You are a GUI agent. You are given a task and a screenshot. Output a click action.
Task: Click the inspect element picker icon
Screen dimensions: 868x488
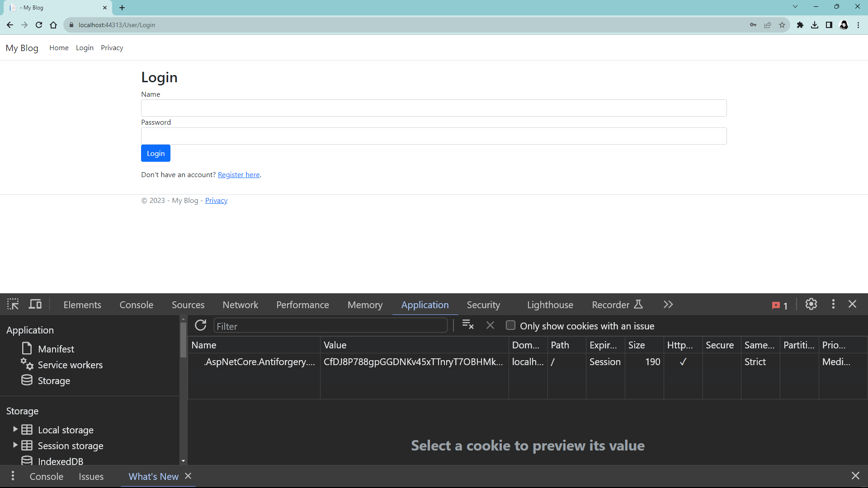point(13,305)
